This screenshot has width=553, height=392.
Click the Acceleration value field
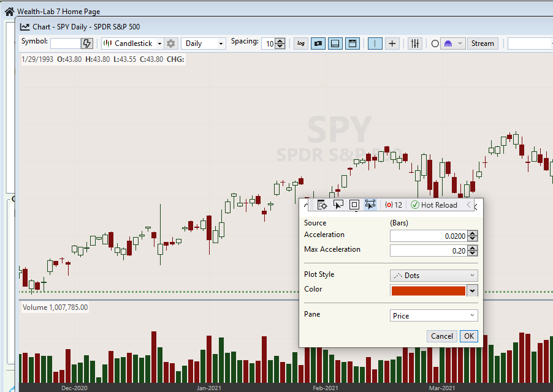coord(429,236)
